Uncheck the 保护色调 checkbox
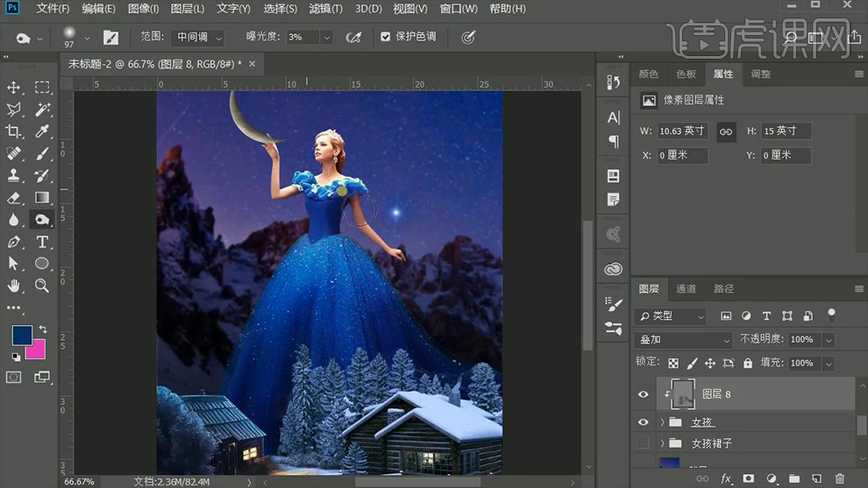 tap(386, 37)
